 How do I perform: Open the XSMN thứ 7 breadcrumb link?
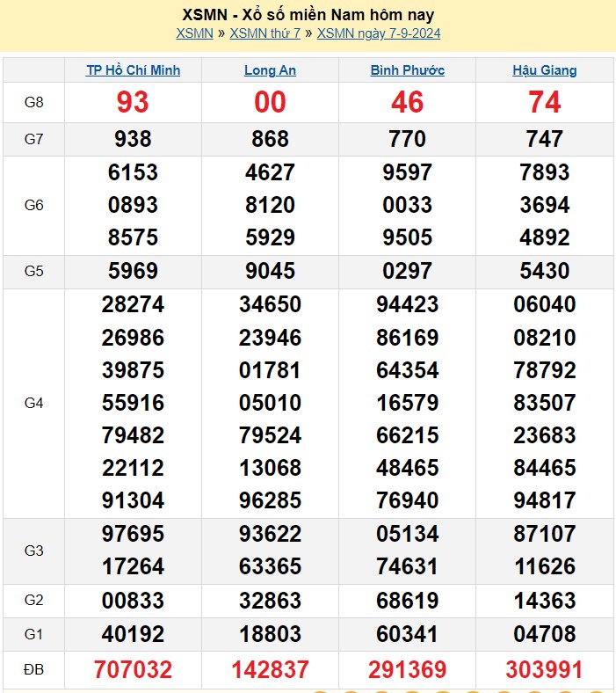pos(265,33)
